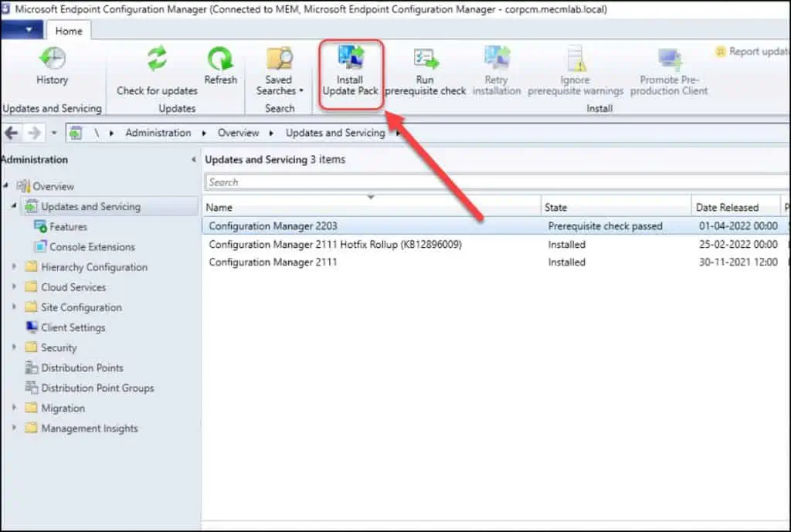Click Retry installation icon

497,58
